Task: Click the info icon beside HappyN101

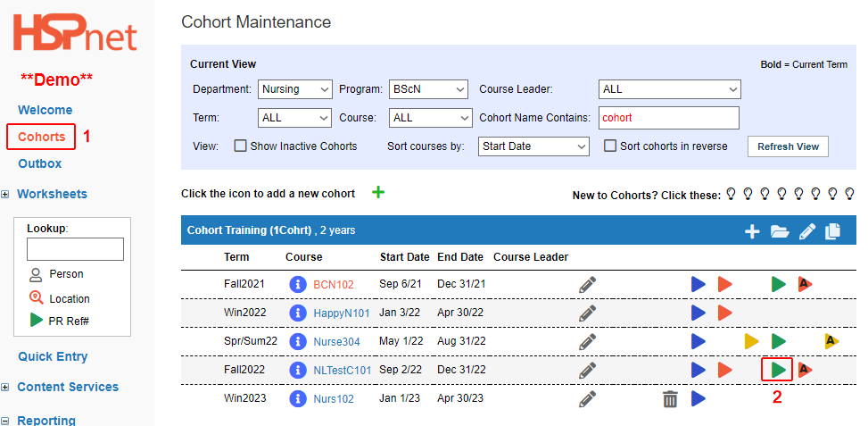Action: click(298, 313)
